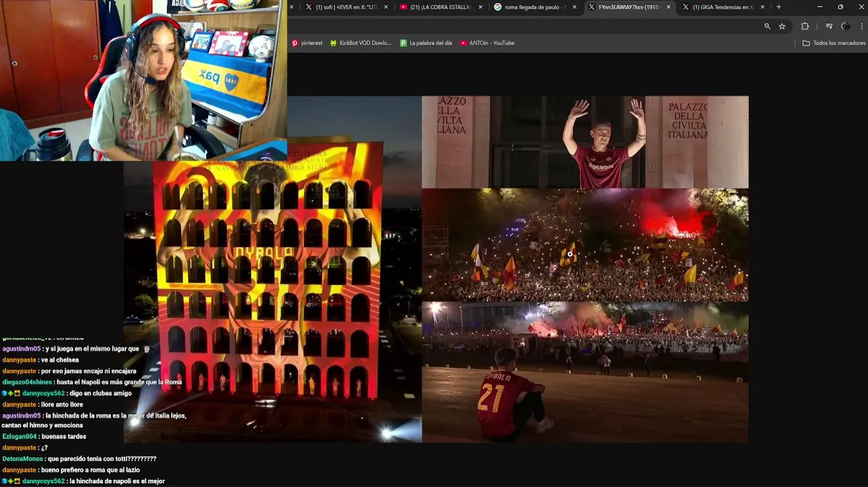Click the streamer webcam overlay
The image size is (868, 487).
coord(143,80)
